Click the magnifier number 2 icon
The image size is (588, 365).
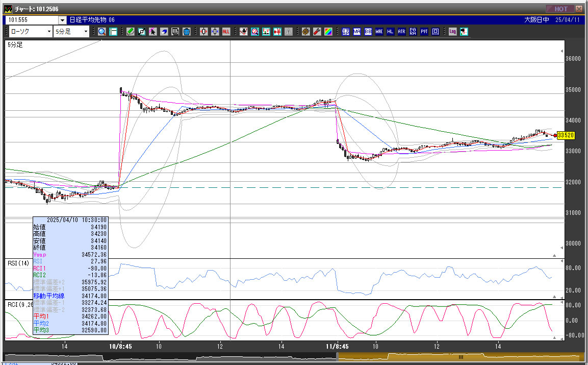click(x=254, y=32)
